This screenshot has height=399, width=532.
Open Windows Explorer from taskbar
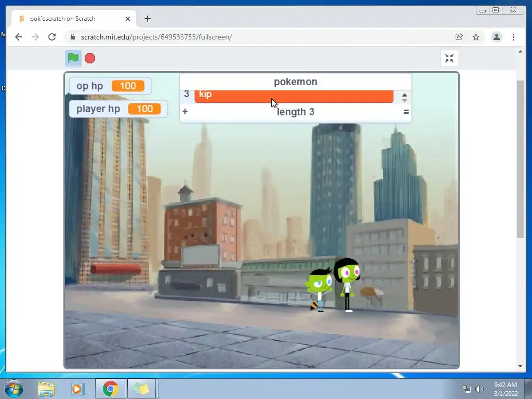[46, 389]
